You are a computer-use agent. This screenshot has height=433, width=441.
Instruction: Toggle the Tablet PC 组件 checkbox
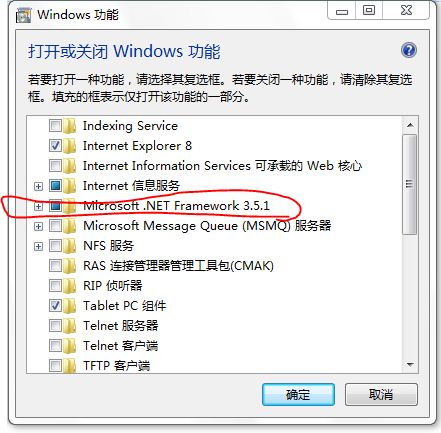pos(55,305)
